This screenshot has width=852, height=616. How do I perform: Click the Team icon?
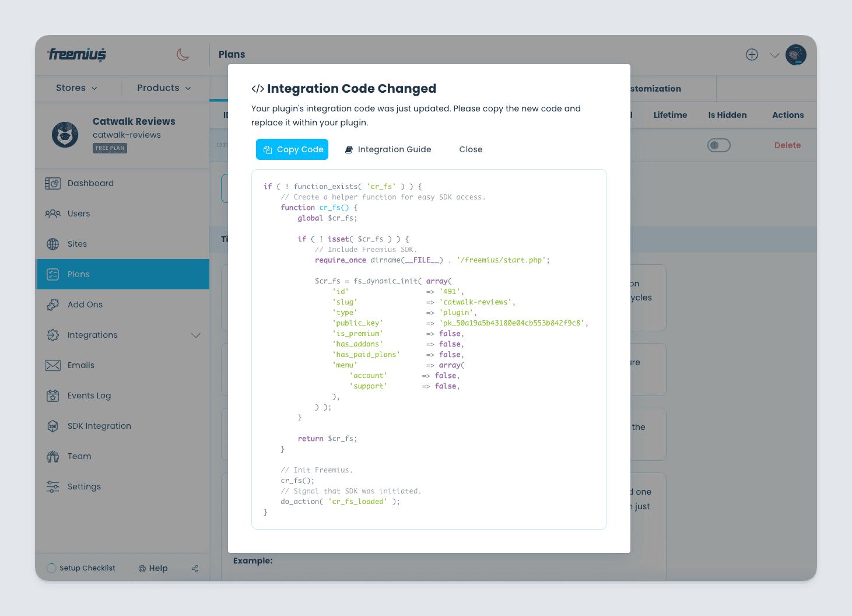[52, 456]
